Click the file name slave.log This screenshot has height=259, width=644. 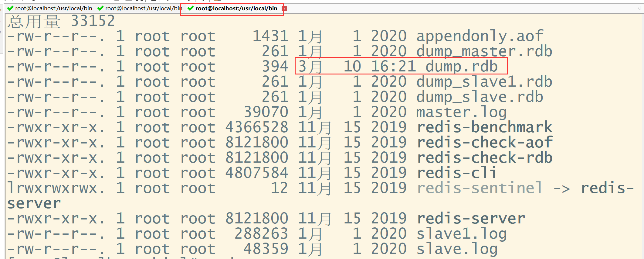[x=457, y=249]
